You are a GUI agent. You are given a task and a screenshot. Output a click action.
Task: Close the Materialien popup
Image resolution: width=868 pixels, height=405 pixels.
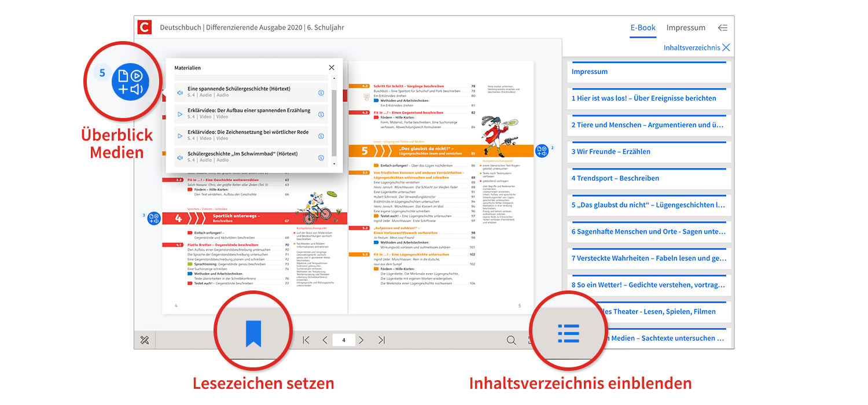[332, 68]
